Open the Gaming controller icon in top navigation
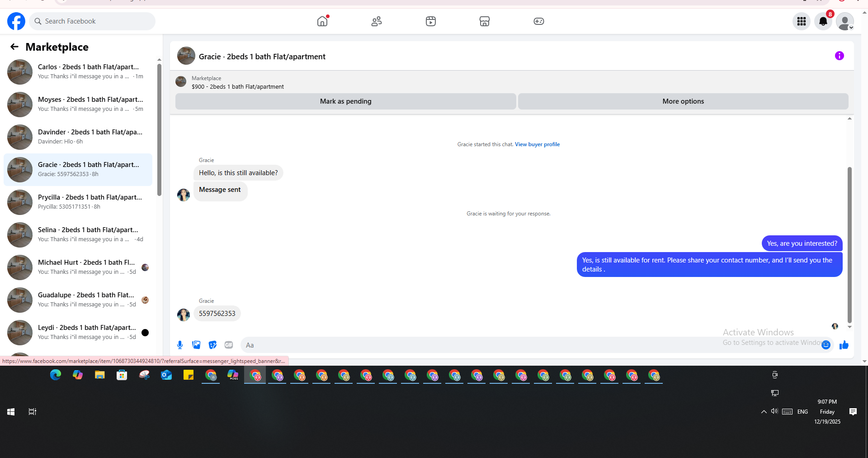Screen dimensions: 868x458 tap(539, 21)
